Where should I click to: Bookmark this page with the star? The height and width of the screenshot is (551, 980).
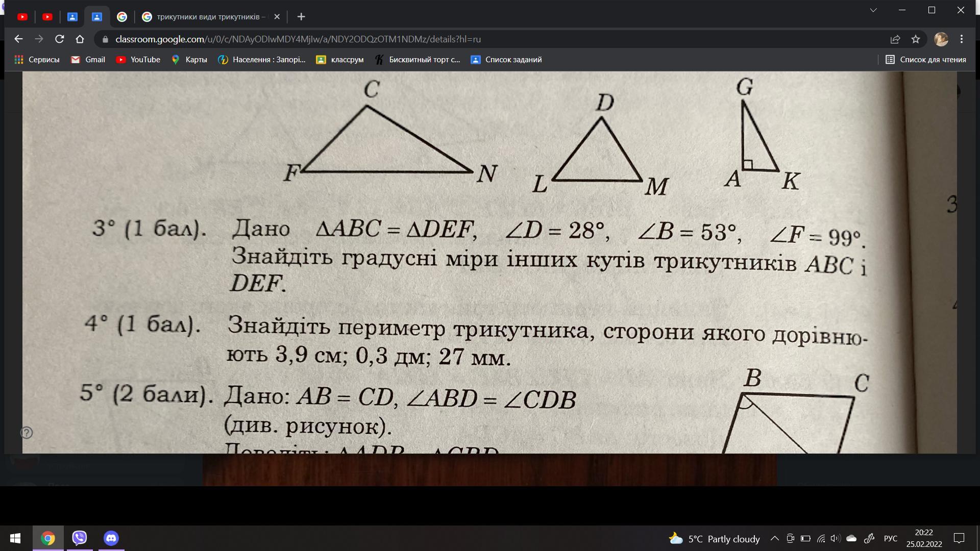[x=916, y=39]
